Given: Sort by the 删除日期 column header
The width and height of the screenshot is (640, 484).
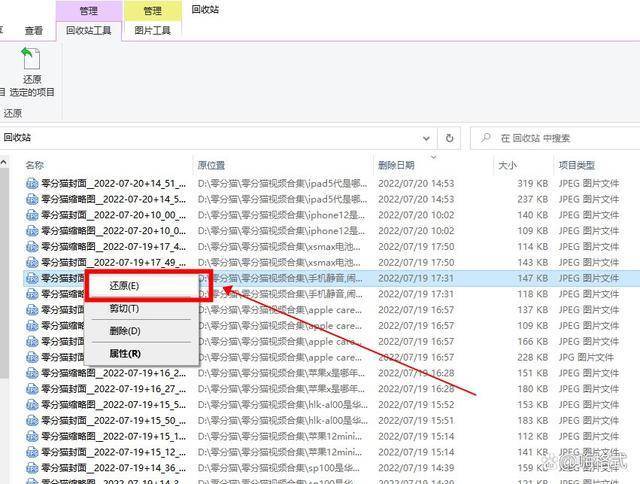Looking at the screenshot, I should click(x=396, y=165).
